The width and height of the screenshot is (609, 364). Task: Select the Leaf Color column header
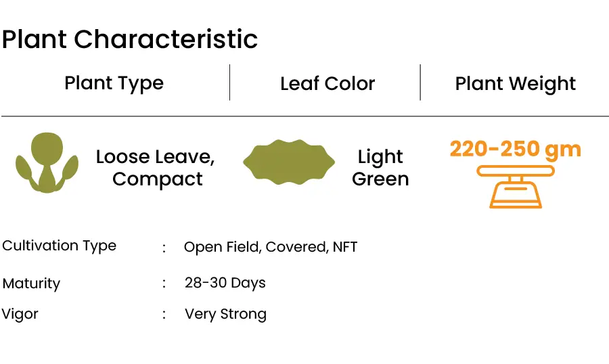328,83
